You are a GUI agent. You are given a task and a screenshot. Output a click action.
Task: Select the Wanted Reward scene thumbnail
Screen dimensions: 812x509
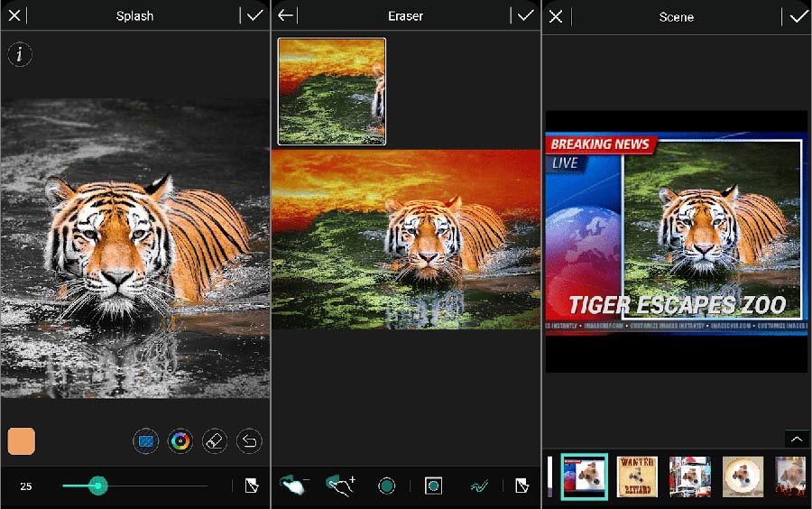637,477
